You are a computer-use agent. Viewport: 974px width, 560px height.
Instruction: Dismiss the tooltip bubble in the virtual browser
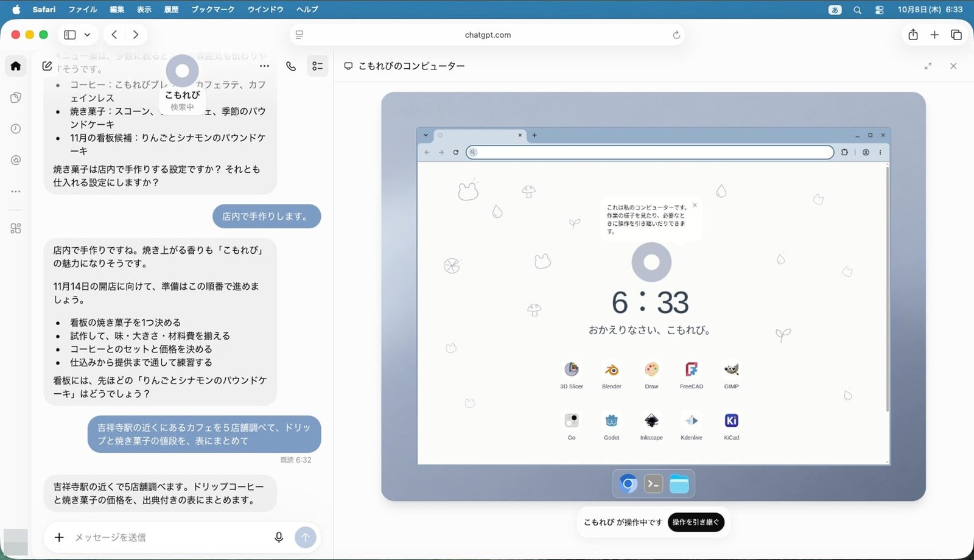pyautogui.click(x=695, y=205)
